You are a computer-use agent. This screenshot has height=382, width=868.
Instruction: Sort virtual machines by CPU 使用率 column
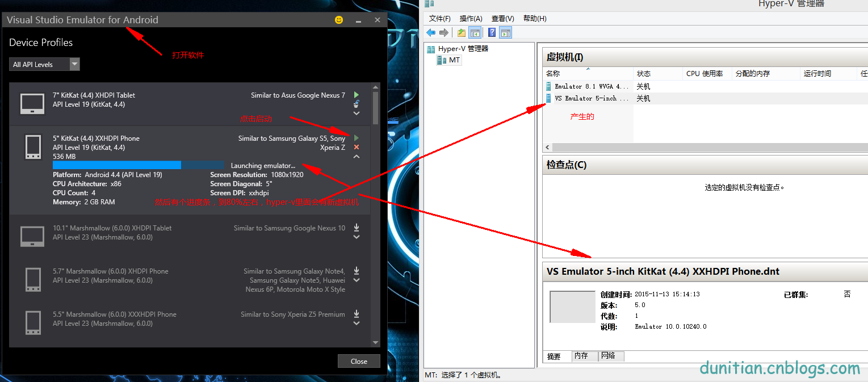[x=707, y=74]
